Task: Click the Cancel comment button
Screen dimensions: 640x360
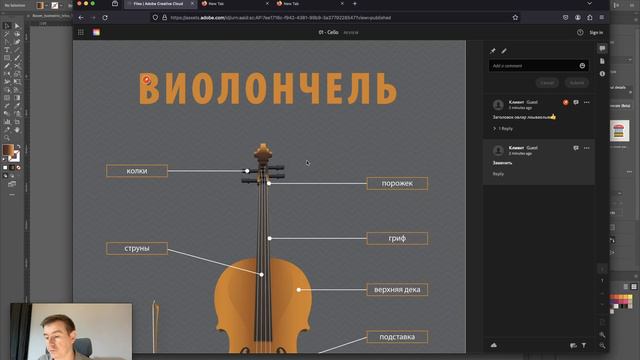Action: tap(547, 82)
